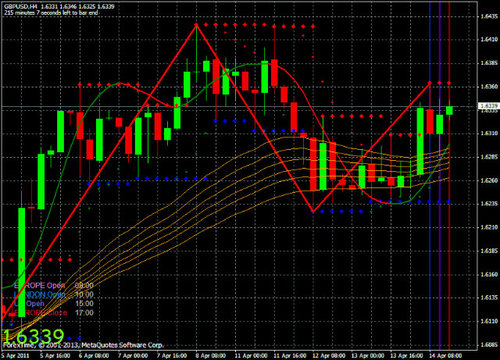Click the GBPUSD,H4 chart title text
This screenshot has width=500, height=360.
(20, 6)
